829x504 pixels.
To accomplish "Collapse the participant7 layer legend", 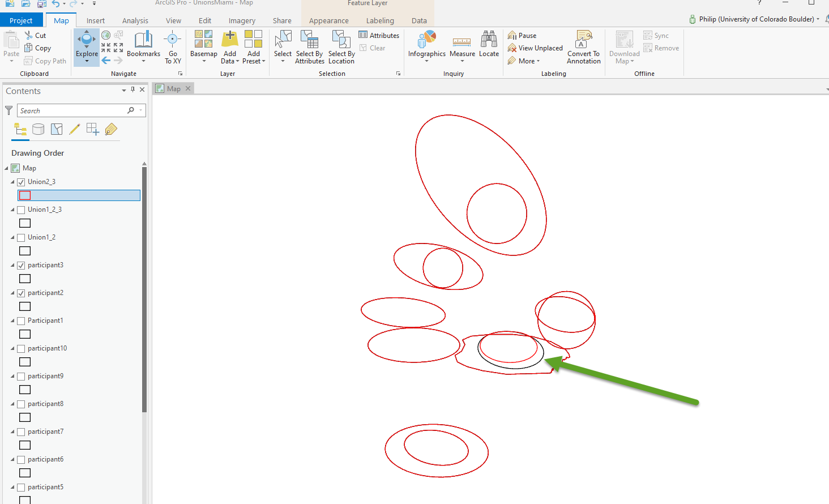I will (x=12, y=432).
